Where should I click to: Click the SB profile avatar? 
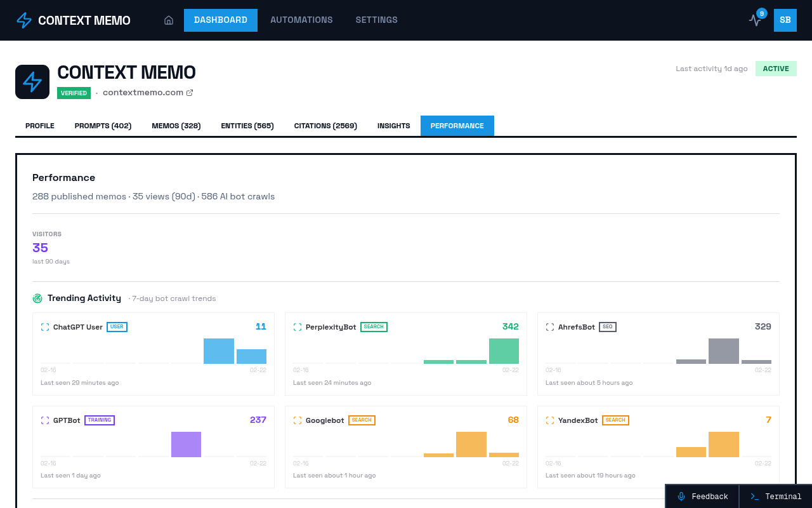coord(785,20)
